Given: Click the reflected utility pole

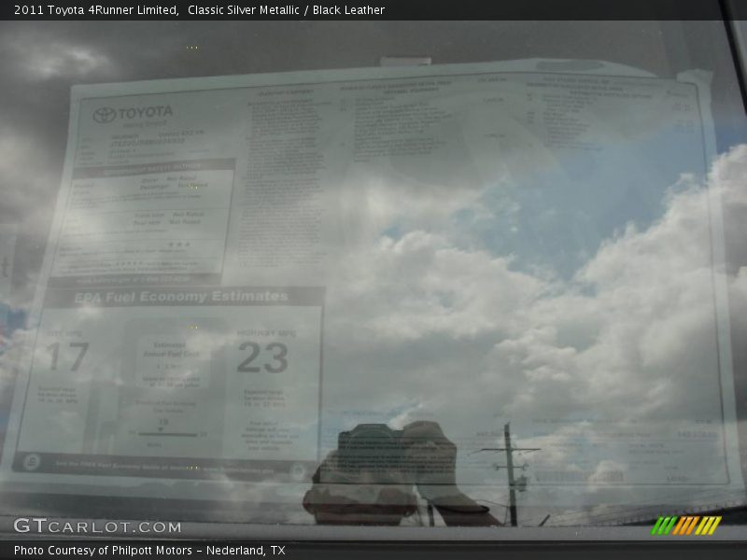Looking at the screenshot, I should click(511, 474).
